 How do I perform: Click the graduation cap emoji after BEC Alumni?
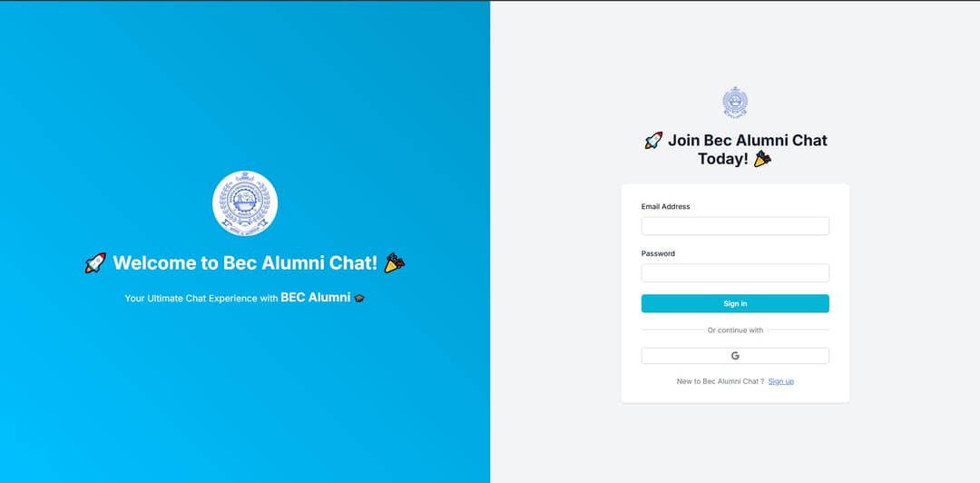(359, 298)
